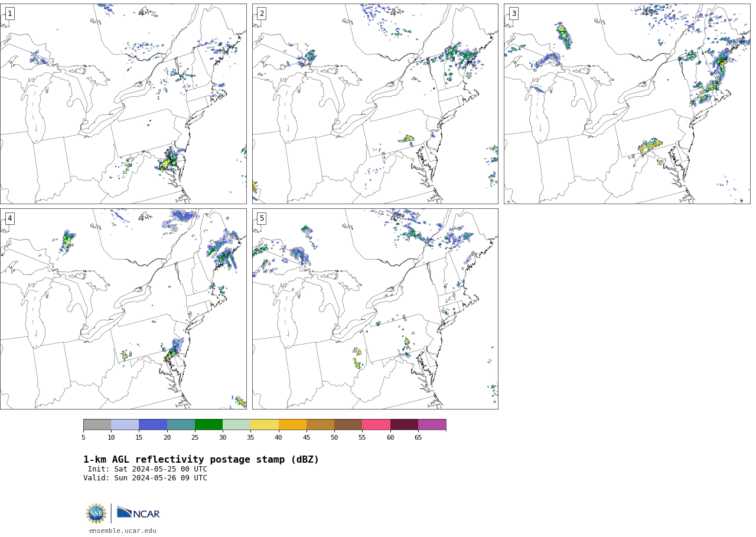Click the colorbar tick label 35
This screenshot has height=537, width=756.
click(x=250, y=437)
